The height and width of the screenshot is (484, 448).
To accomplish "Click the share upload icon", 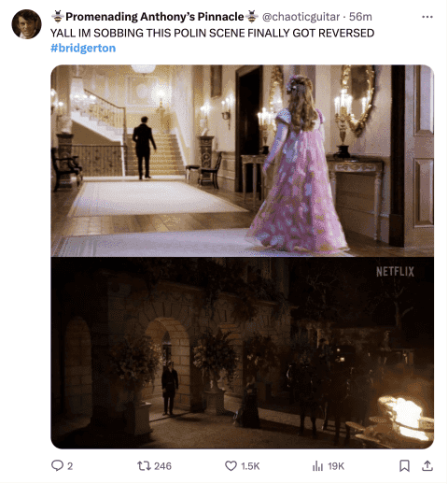I will click(427, 465).
